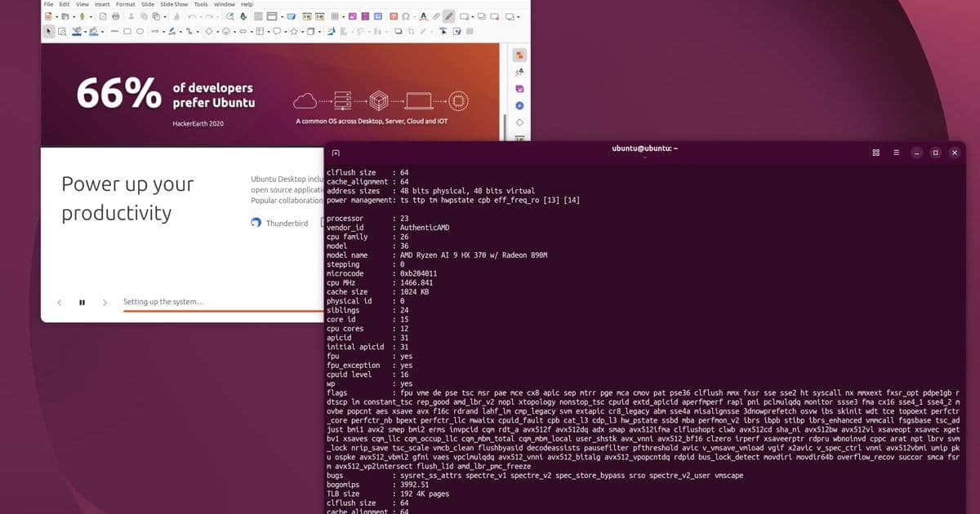
Task: Click the Insert Hyperlink chain icon
Action: coord(436,16)
